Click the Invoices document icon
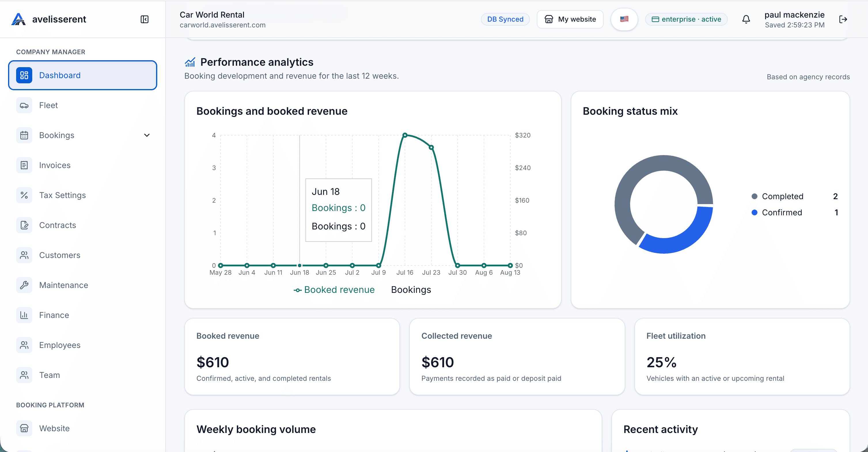Screen dimensions: 868x452 point(24,165)
